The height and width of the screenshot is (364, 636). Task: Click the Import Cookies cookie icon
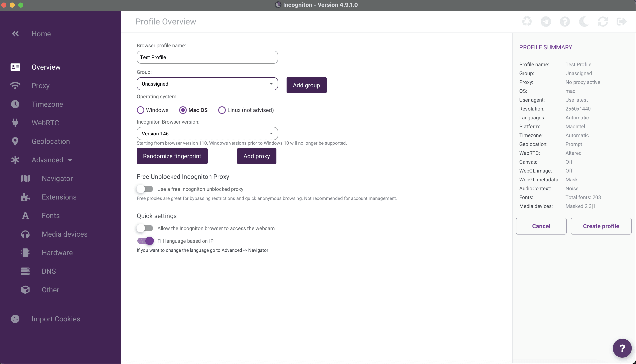pos(15,319)
